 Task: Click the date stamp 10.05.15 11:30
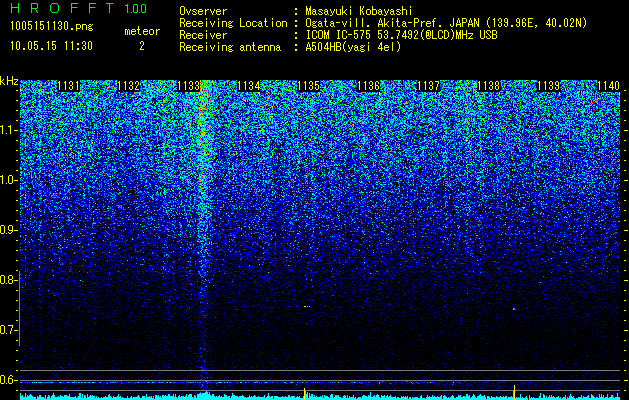(x=51, y=46)
